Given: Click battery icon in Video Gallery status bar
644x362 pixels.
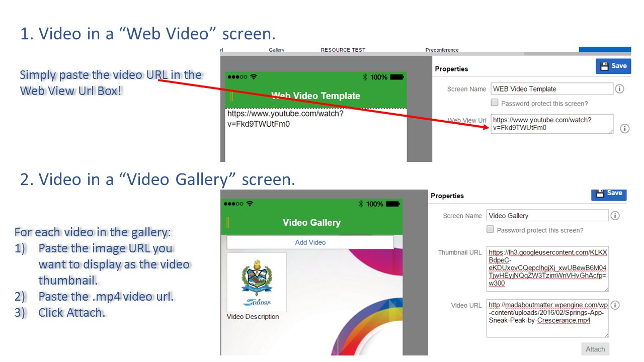Looking at the screenshot, I should pos(393,204).
